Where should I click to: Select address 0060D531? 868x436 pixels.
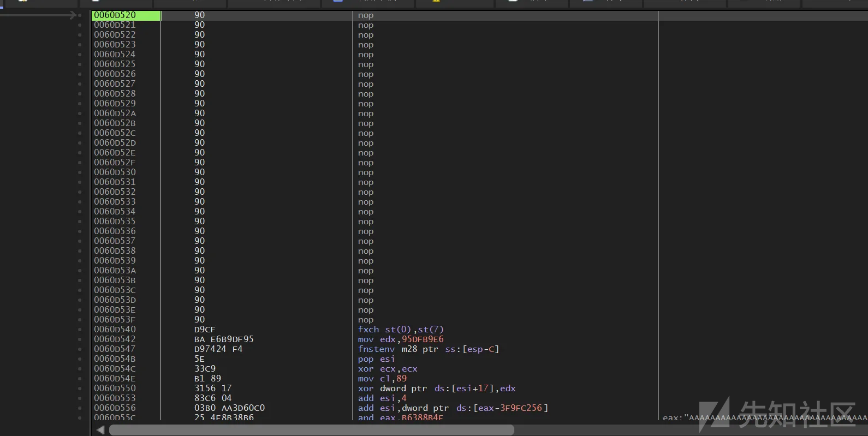click(x=115, y=182)
